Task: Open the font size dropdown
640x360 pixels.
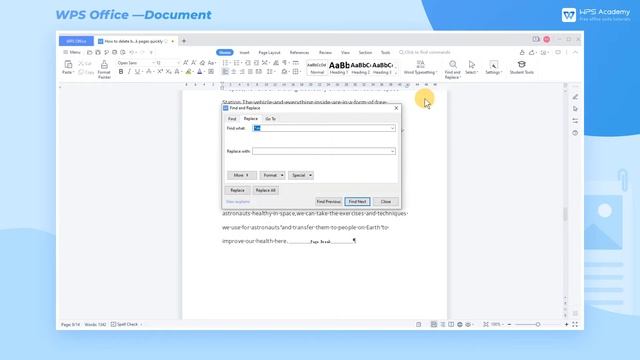Action: click(x=178, y=63)
